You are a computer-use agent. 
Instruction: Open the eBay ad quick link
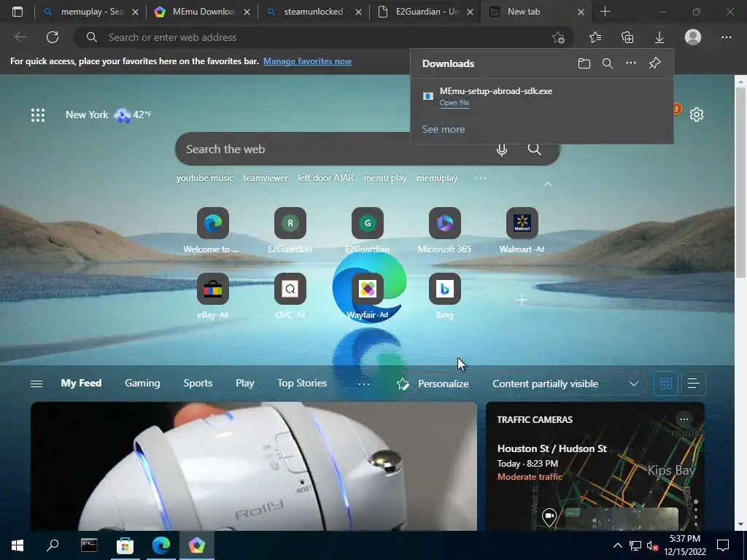212,297
